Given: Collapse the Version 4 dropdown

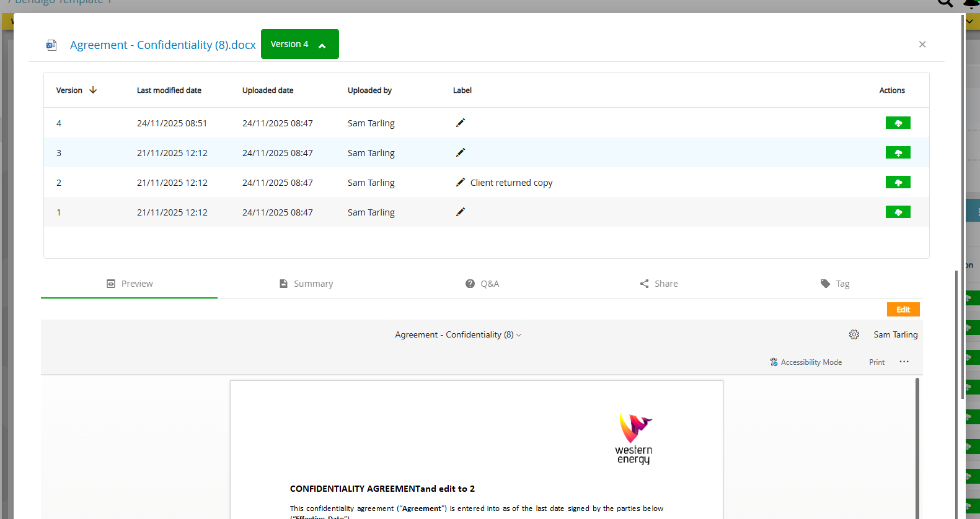Looking at the screenshot, I should [300, 44].
